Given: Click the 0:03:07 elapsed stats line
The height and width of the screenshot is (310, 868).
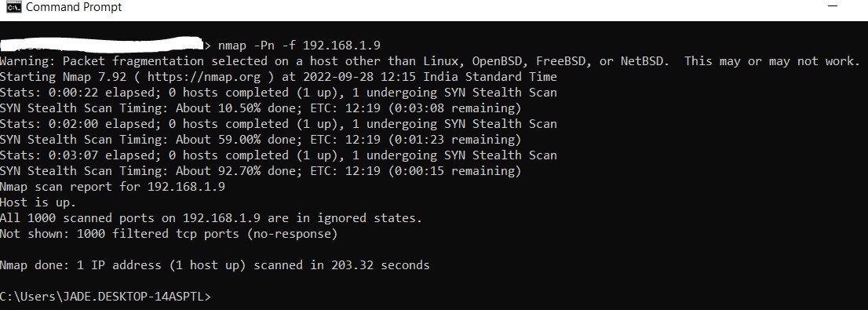Looking at the screenshot, I should (279, 155).
